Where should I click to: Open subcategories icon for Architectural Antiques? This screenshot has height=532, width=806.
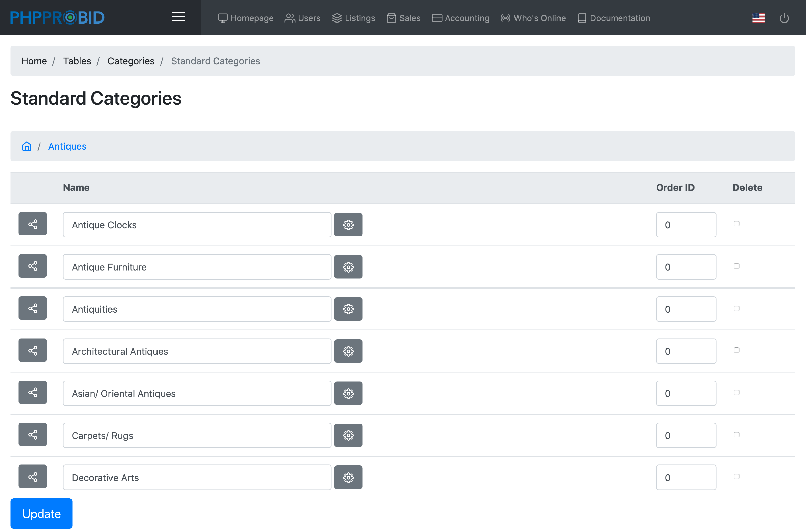coord(33,351)
